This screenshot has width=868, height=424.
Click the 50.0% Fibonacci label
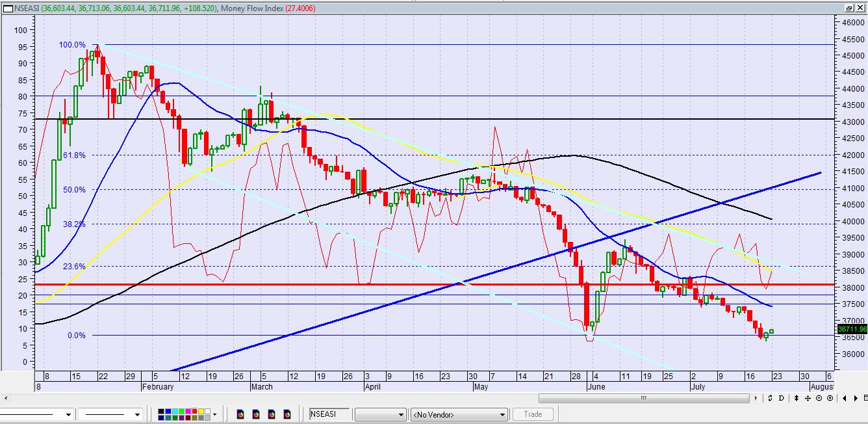[x=74, y=190]
